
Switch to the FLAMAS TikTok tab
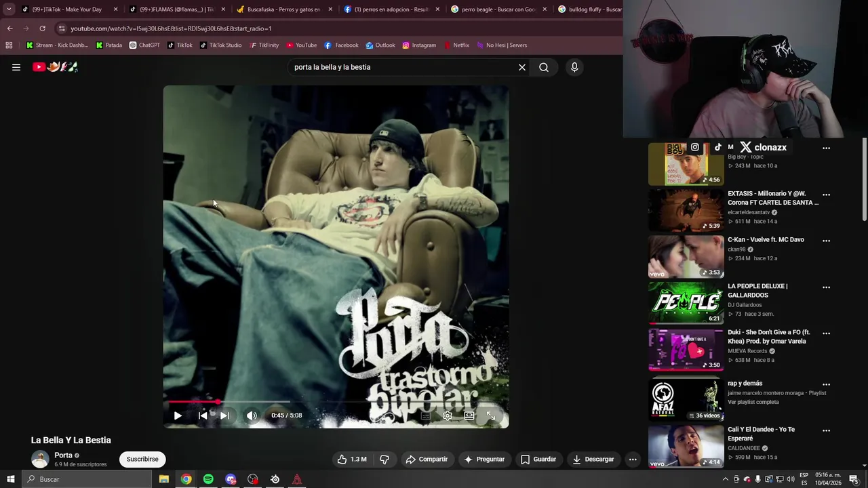pyautogui.click(x=176, y=9)
